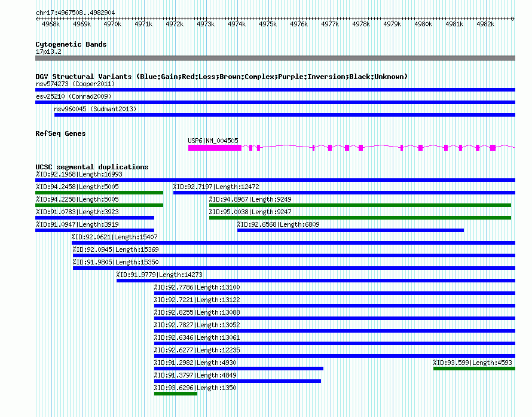Click the %ID:95.0038|Length:9247 duplication label
The image size is (532, 417).
(x=250, y=212)
